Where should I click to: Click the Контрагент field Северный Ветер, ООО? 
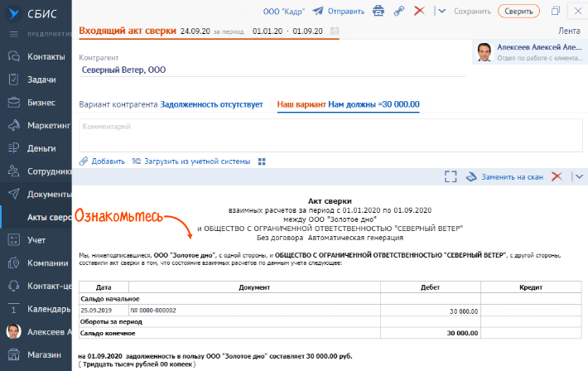(123, 70)
